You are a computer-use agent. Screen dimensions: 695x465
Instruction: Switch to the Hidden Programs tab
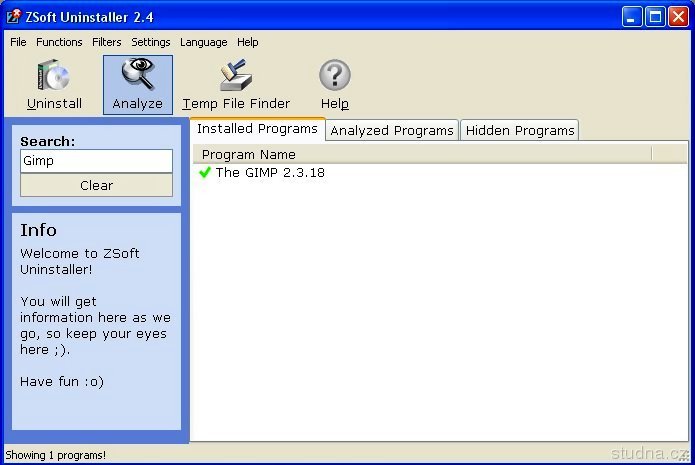520,131
